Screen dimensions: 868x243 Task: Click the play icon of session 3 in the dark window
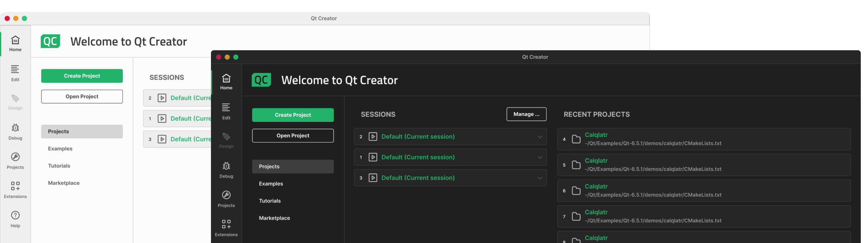(x=373, y=178)
